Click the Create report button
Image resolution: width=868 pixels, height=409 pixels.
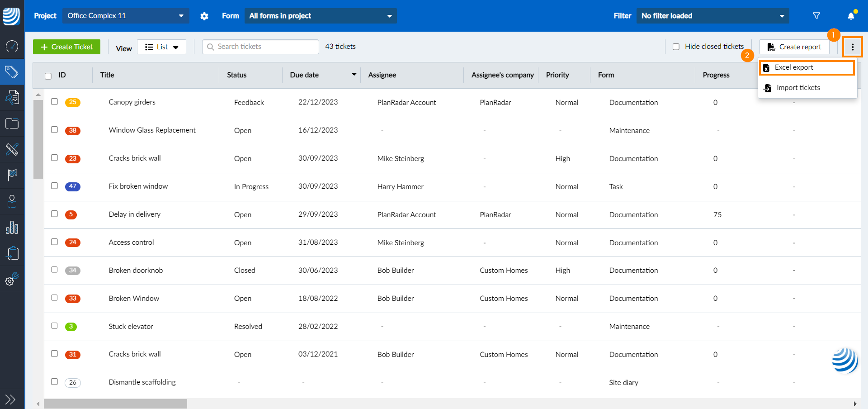click(794, 47)
